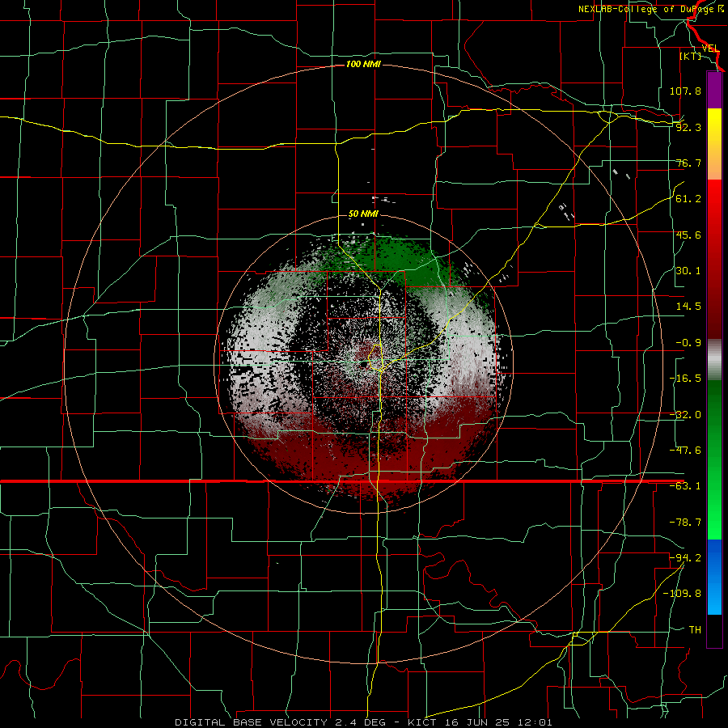Viewport: 728px width, 728px height.
Task: Click the purple segment of the velocity color bar
Action: click(714, 91)
